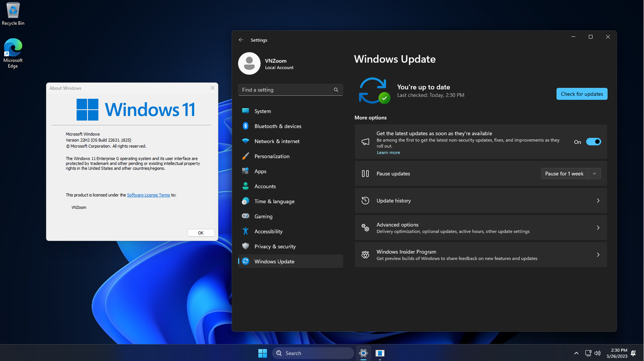Screen dimensions: 644x361
Task: Click the Bluetooth & devices icon
Action: pyautogui.click(x=246, y=126)
